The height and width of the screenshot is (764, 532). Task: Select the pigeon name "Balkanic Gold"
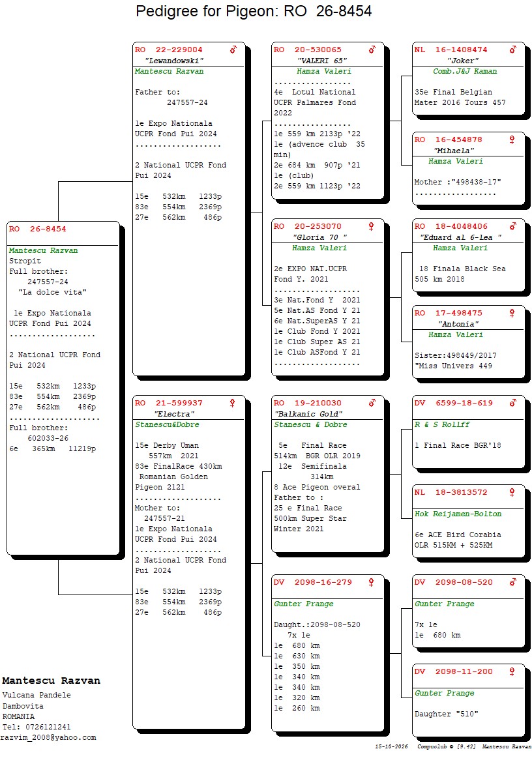[x=308, y=414]
